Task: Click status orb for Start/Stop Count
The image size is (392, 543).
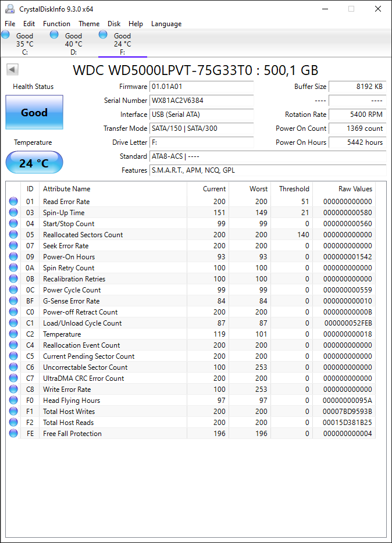Action: point(13,223)
